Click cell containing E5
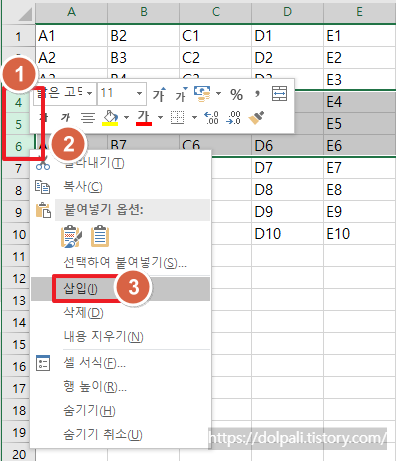 [359, 124]
